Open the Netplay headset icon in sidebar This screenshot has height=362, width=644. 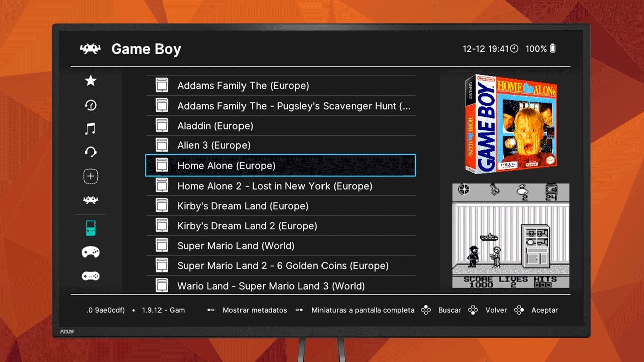[x=91, y=152]
